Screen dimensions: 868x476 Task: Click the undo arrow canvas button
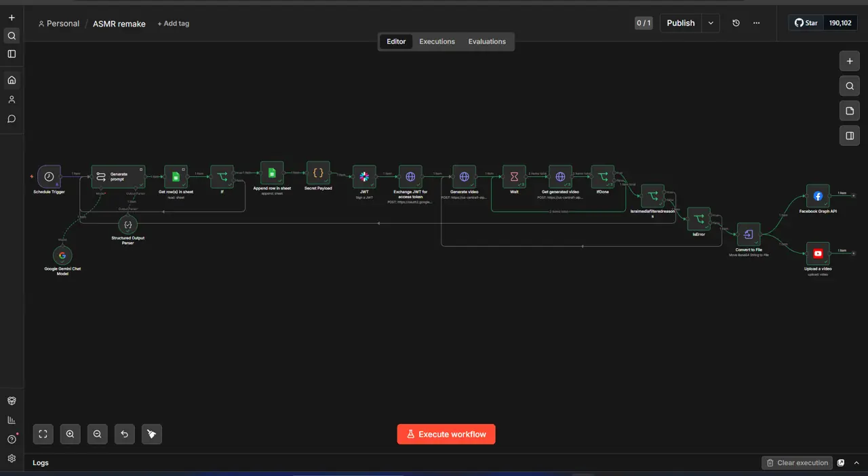tap(124, 434)
